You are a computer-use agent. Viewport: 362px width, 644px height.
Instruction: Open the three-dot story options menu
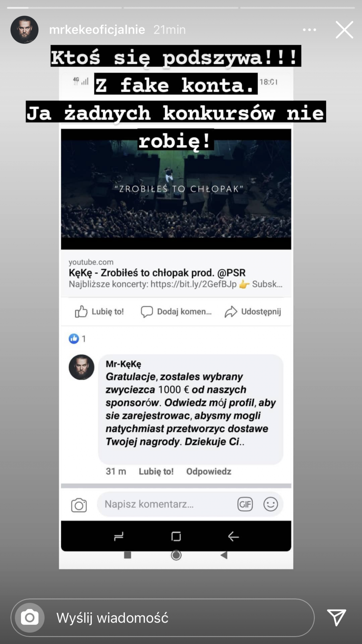click(309, 30)
